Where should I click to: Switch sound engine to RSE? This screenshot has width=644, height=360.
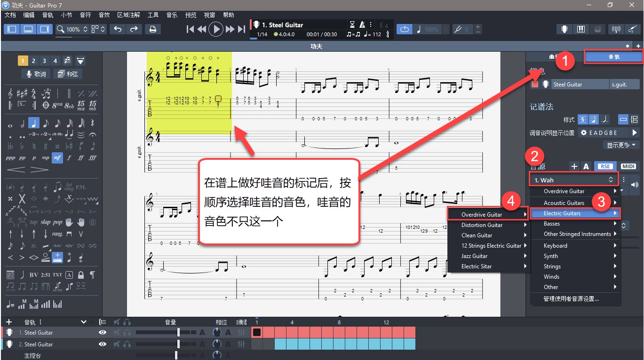(605, 166)
